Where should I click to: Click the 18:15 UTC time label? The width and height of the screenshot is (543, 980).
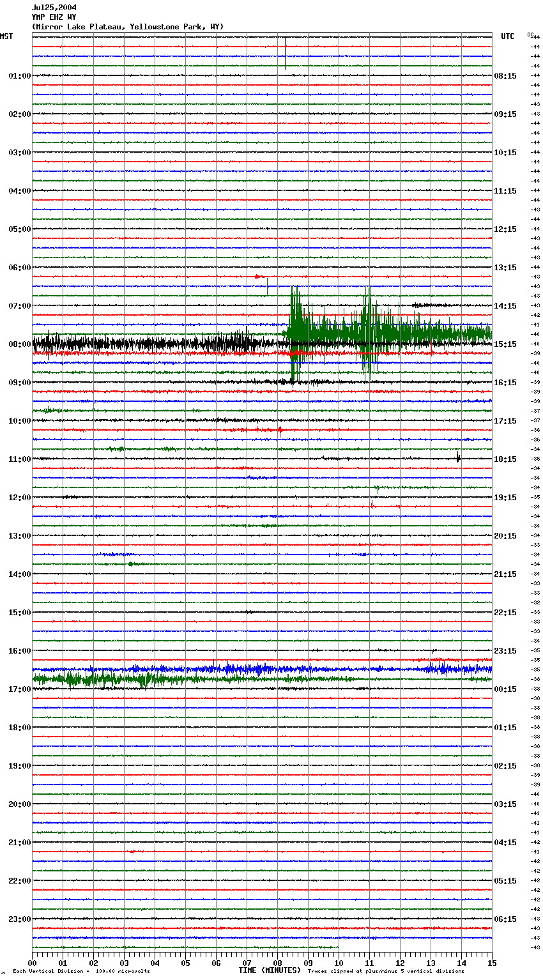pos(505,459)
